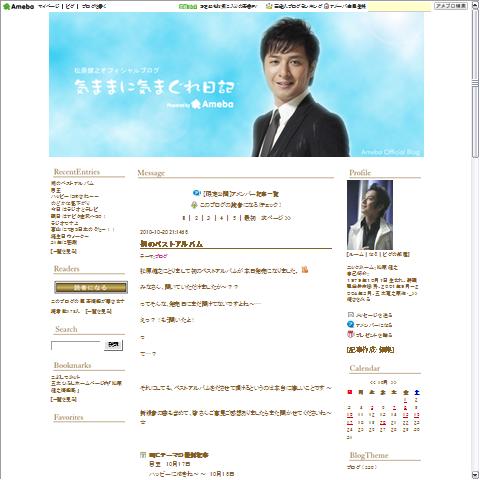Go to page 3 in pagination
Image resolution: width=480 pixels, height=480 pixels.
click(x=208, y=218)
